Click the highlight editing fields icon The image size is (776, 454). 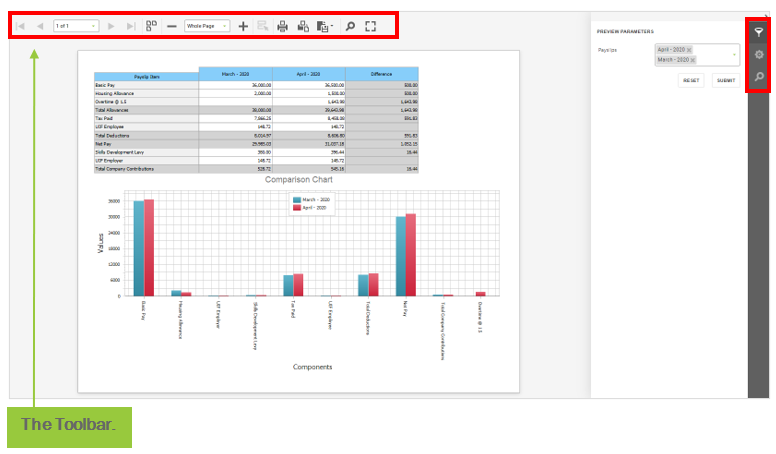pos(263,26)
